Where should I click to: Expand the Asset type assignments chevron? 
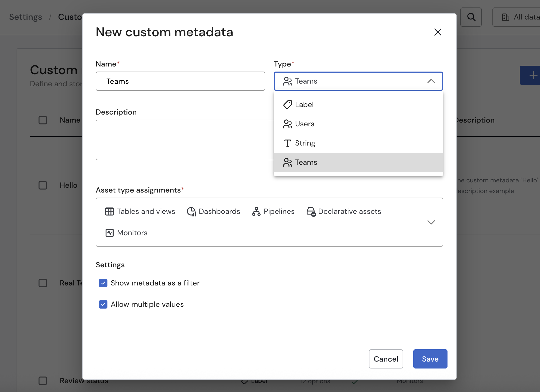431,222
